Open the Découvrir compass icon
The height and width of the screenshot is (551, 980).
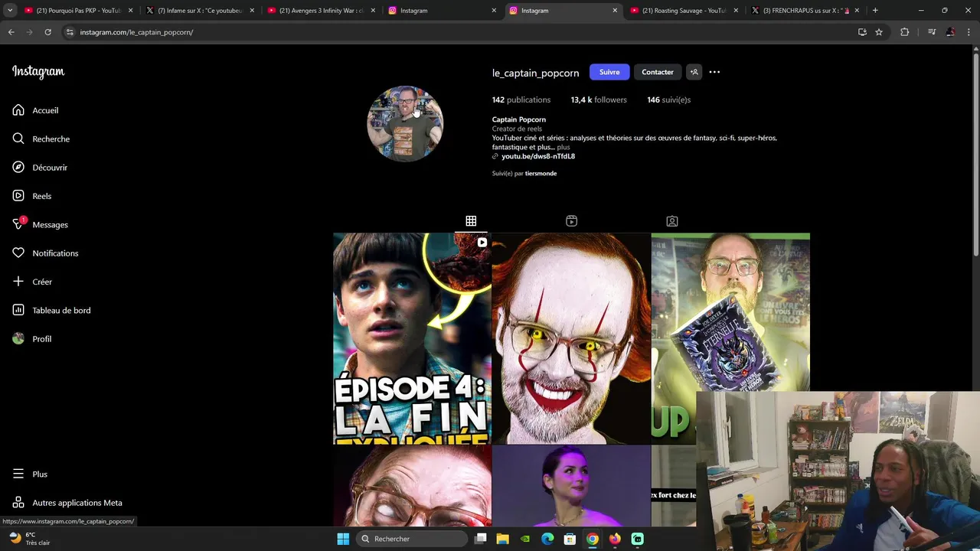tap(18, 167)
